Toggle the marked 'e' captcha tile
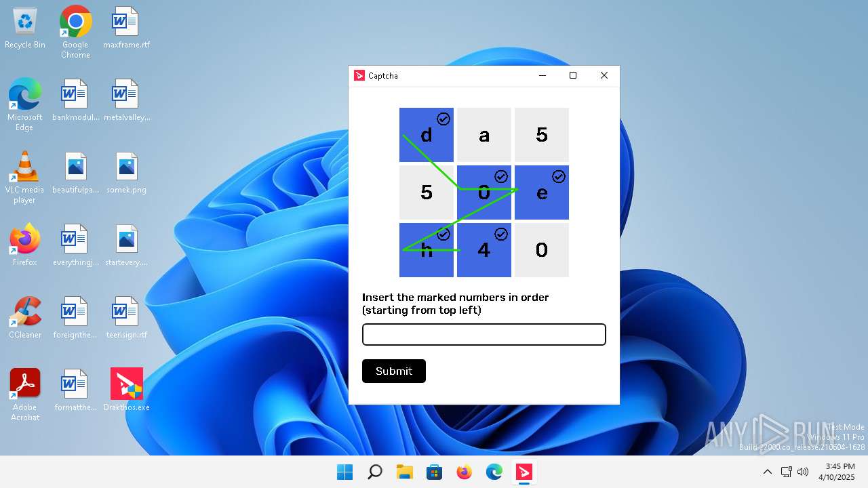Screen dimensions: 868x488 pyautogui.click(x=542, y=192)
